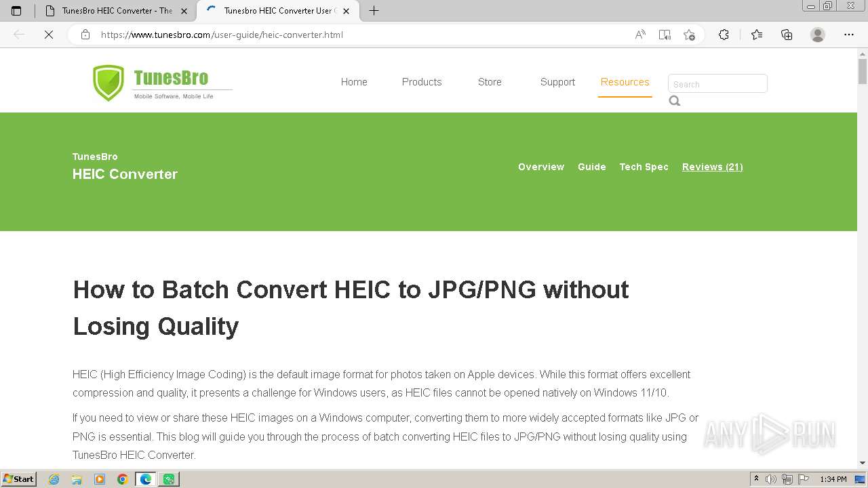Open the Favorites list
Screen dimensions: 868x488
[757, 35]
